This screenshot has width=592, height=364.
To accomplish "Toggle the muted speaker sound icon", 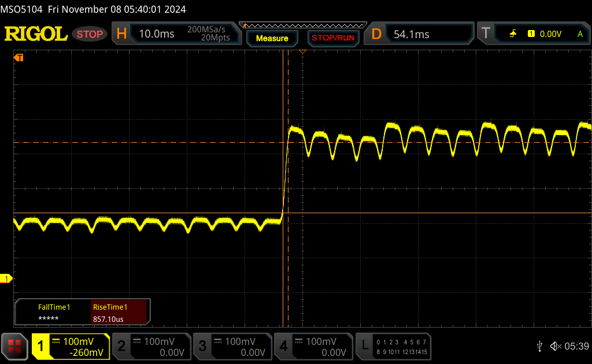I will click(556, 346).
